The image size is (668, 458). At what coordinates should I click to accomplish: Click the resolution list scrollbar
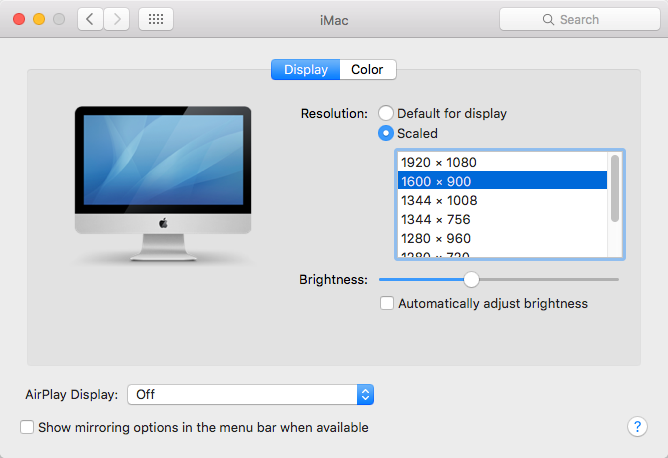[615, 188]
